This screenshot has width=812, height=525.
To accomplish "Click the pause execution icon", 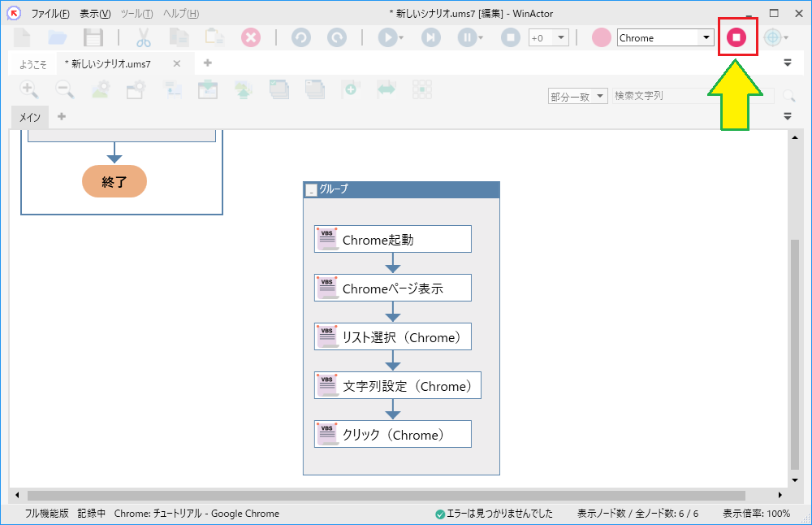I will pos(467,37).
